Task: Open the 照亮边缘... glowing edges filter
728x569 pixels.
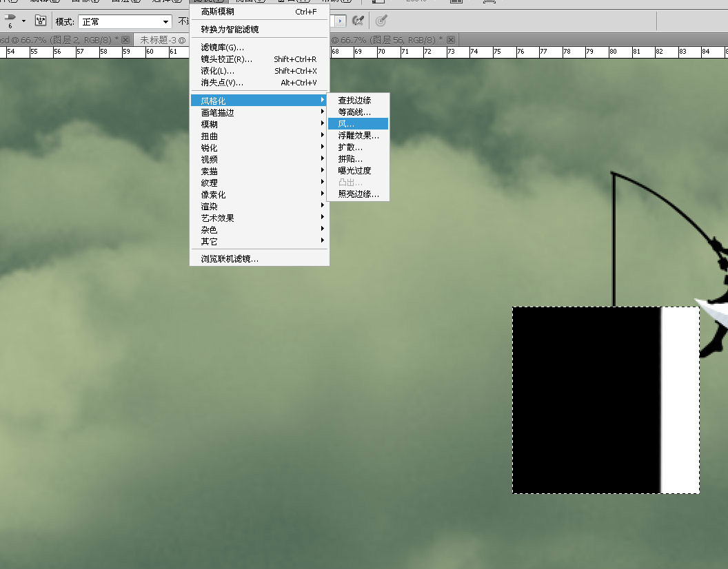Action: pyautogui.click(x=358, y=194)
